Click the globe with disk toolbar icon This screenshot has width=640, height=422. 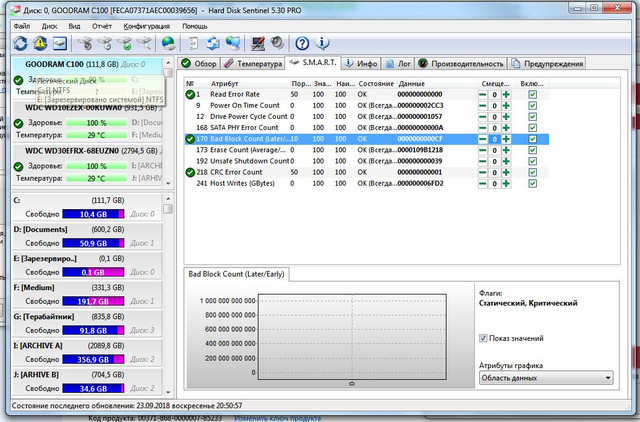point(168,43)
